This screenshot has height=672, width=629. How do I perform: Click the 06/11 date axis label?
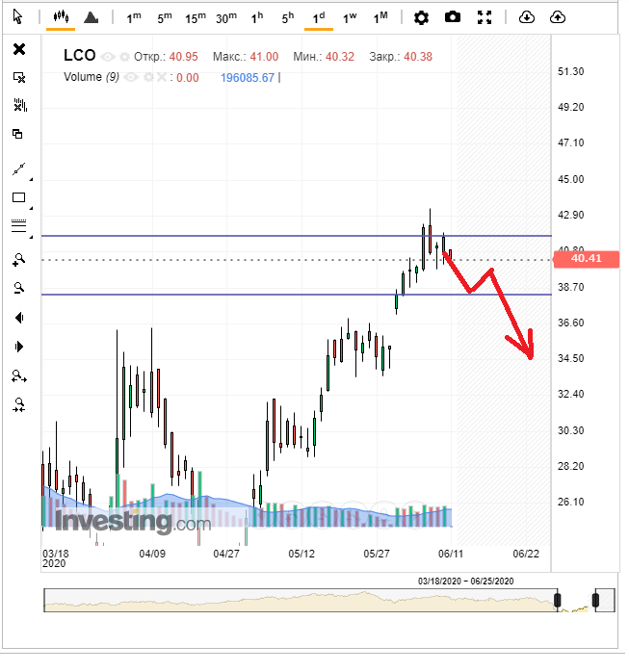pyautogui.click(x=451, y=554)
